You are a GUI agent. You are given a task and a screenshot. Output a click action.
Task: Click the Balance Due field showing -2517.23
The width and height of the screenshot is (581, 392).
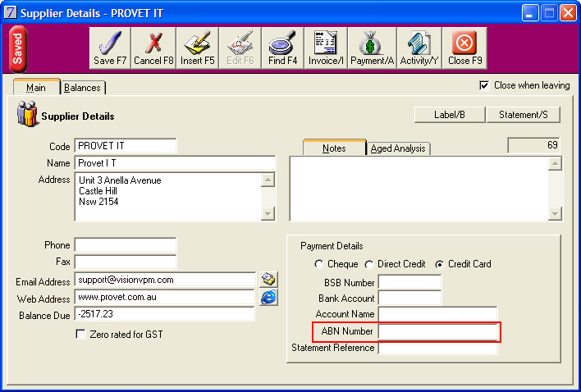(x=165, y=314)
